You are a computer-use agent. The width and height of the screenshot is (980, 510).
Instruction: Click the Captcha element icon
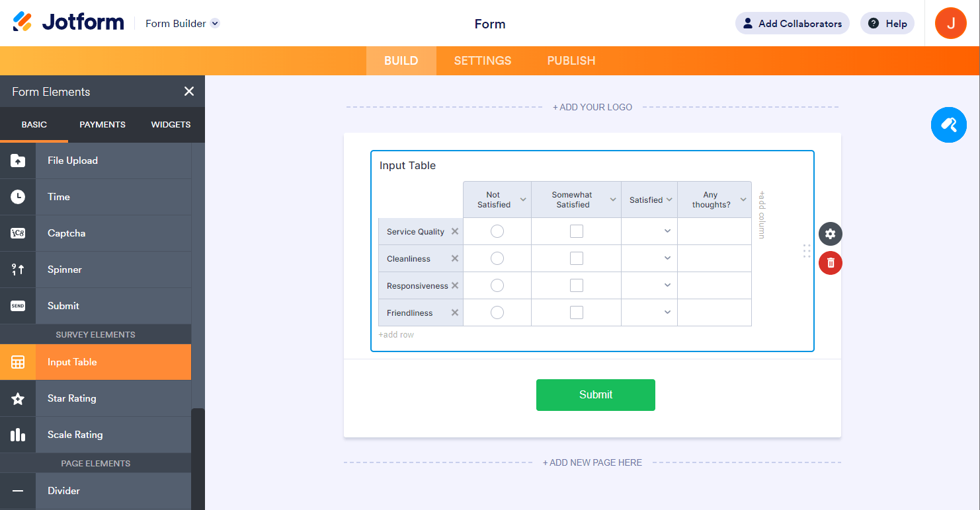pos(18,233)
